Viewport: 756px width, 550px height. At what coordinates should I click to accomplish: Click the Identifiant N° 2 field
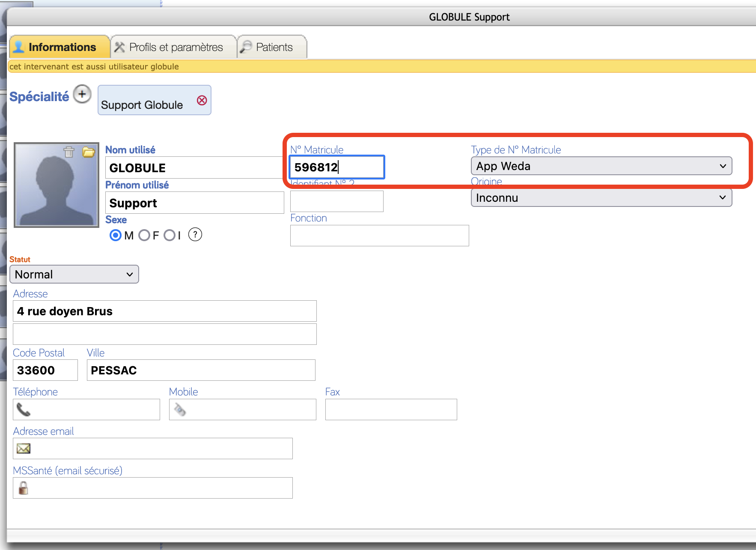tap(337, 201)
